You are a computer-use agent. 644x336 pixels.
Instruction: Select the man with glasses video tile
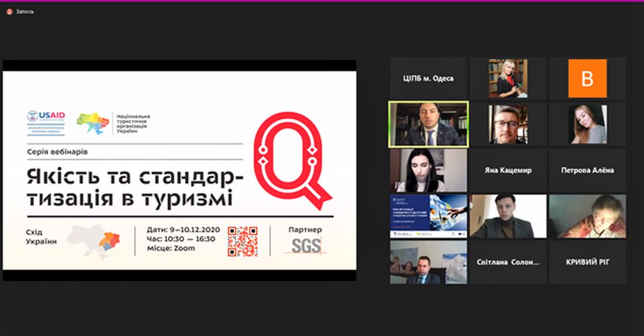point(508,125)
